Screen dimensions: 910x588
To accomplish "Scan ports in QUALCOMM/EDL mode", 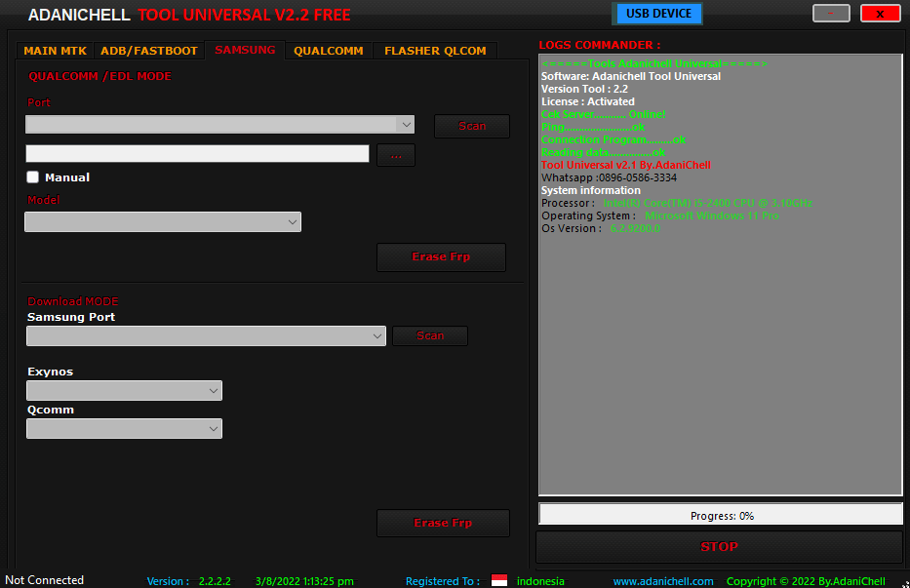I will click(471, 126).
